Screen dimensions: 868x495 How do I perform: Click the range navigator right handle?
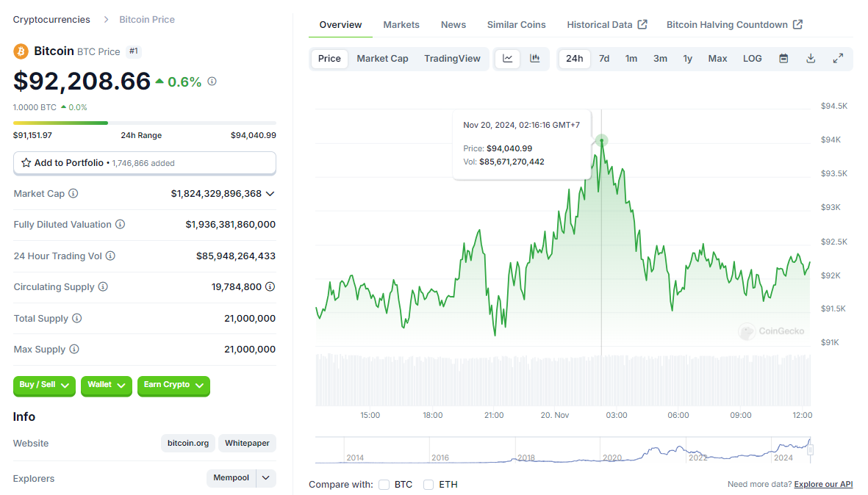[810, 450]
